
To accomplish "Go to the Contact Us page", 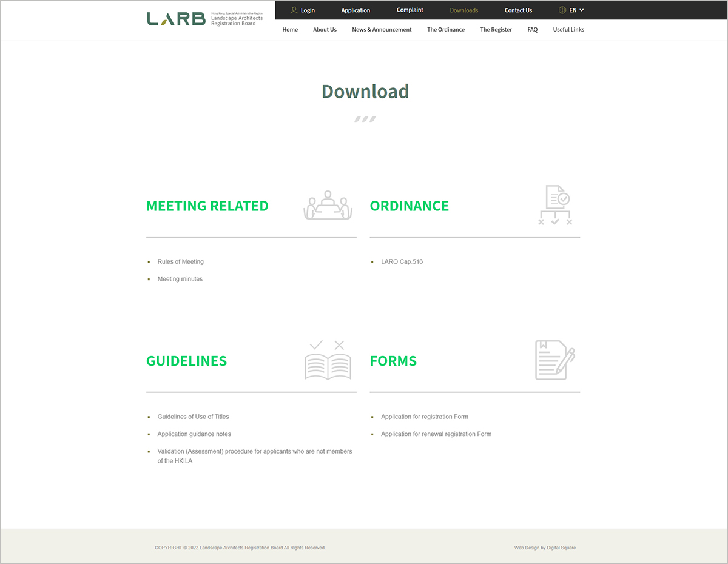I will [518, 10].
